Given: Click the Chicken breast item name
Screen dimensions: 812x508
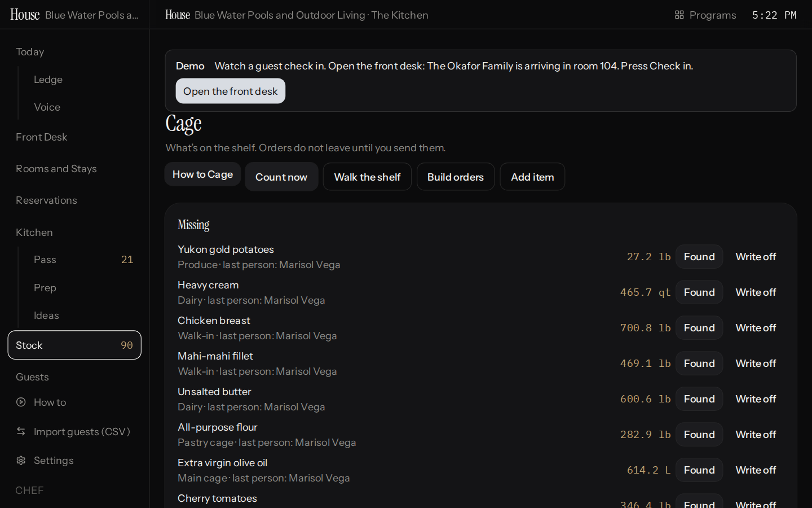Looking at the screenshot, I should [x=214, y=321].
